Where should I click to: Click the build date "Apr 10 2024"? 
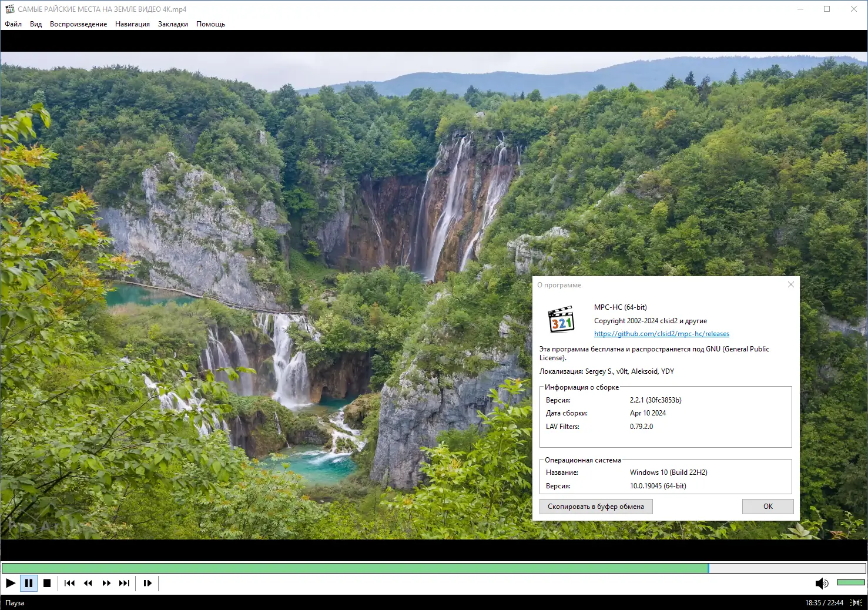click(648, 413)
